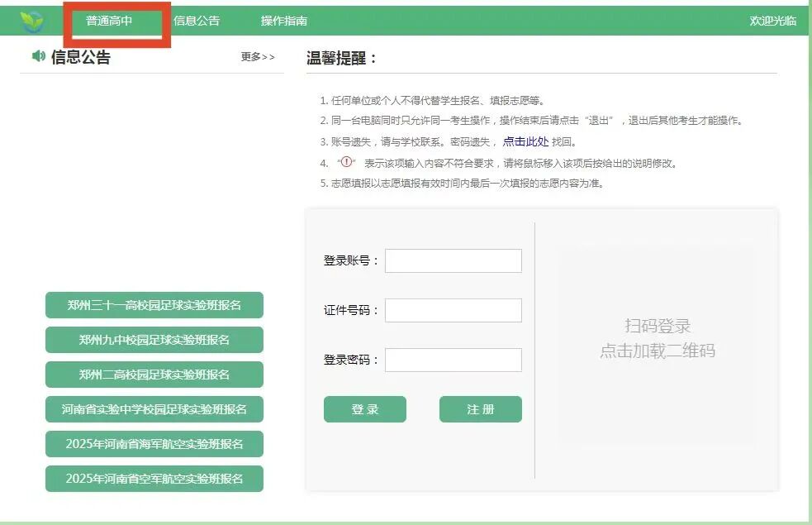Open the 信息公告 navigation tab
The height and width of the screenshot is (525, 812).
click(197, 21)
